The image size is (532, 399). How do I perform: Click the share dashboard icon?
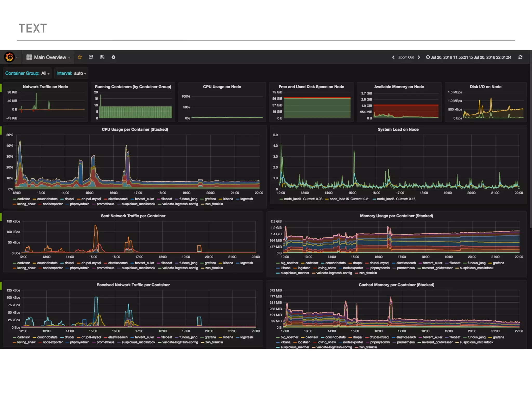click(x=91, y=57)
